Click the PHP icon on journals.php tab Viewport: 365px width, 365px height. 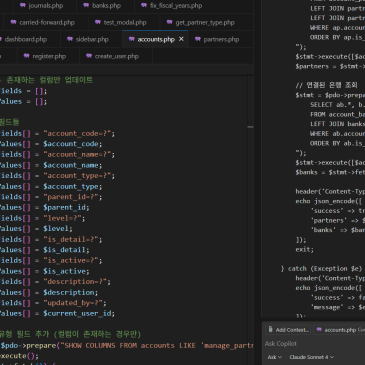coord(23,5)
